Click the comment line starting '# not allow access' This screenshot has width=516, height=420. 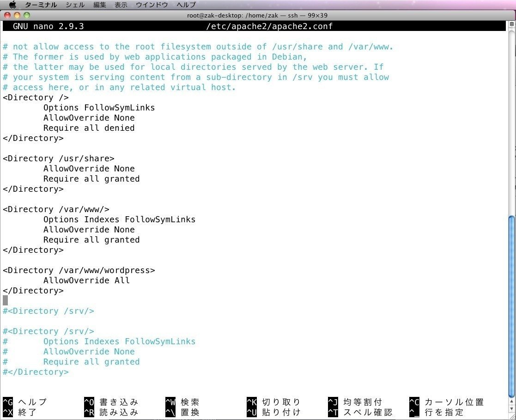click(198, 47)
